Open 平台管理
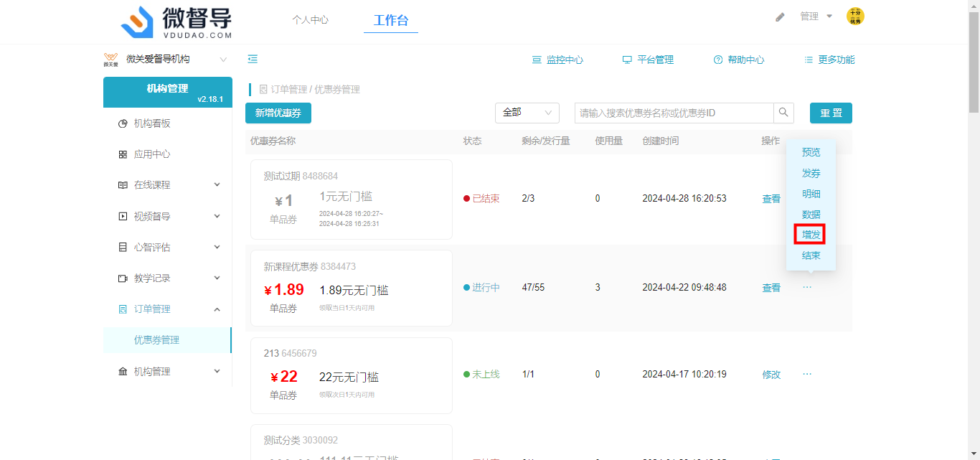Screen dimensions: 980x460 648,60
